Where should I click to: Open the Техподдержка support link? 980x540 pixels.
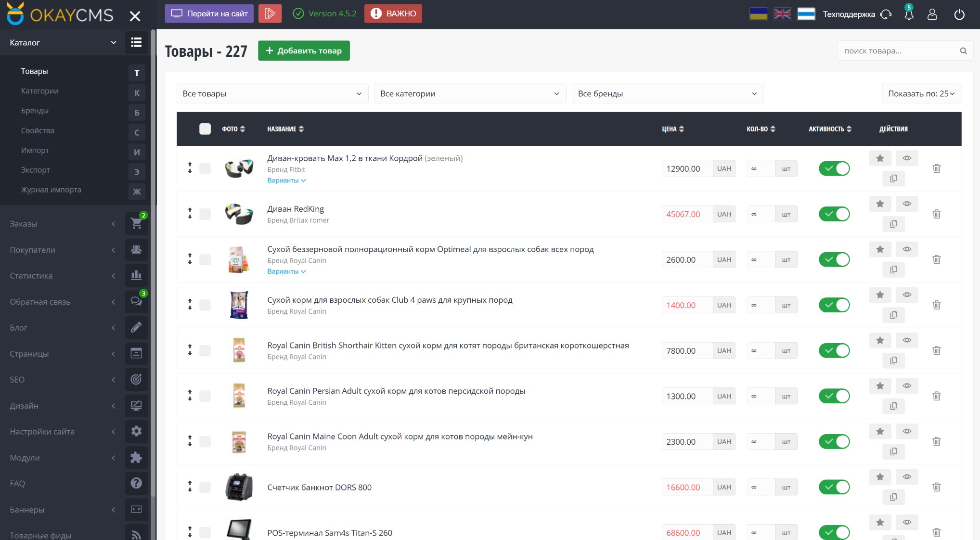click(x=857, y=14)
